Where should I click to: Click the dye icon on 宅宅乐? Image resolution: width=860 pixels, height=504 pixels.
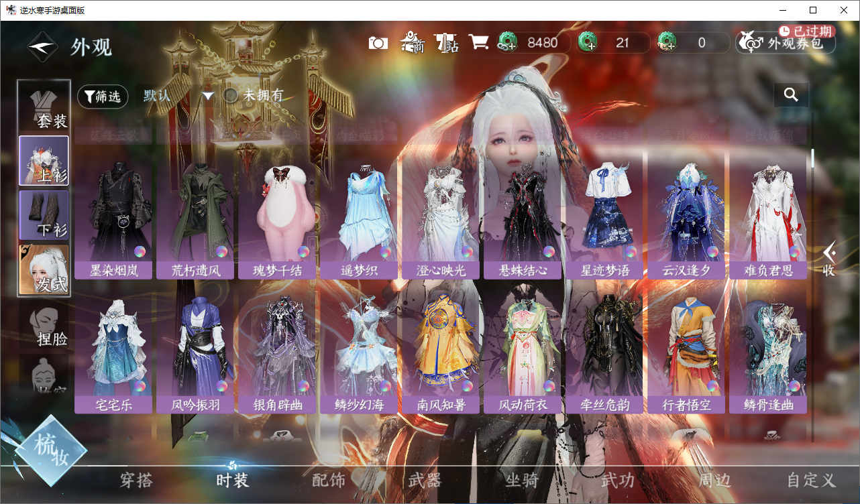(x=140, y=386)
